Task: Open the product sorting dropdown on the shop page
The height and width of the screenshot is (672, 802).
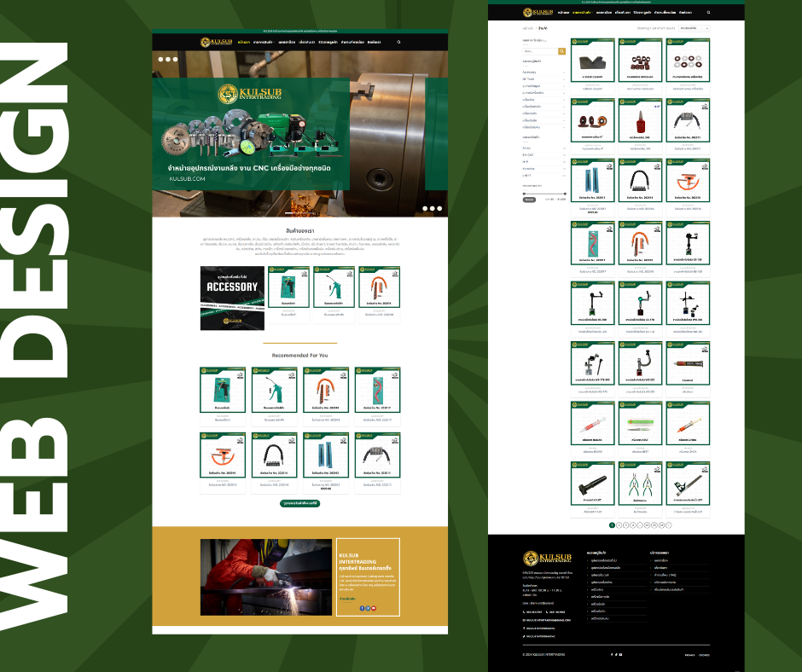Action: pos(694,28)
